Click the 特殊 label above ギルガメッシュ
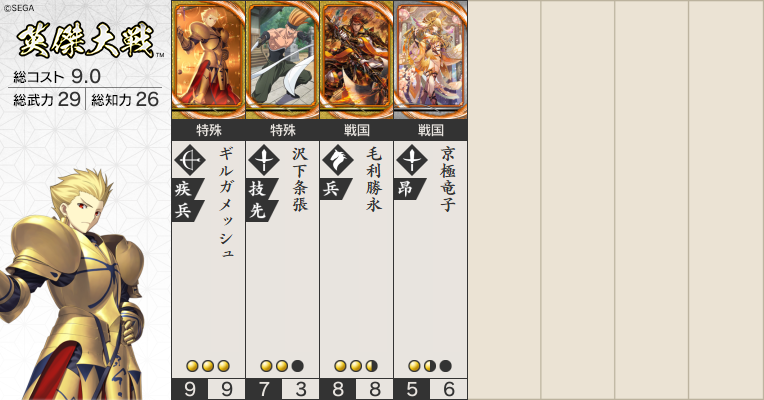This screenshot has height=400, width=764. (x=209, y=130)
